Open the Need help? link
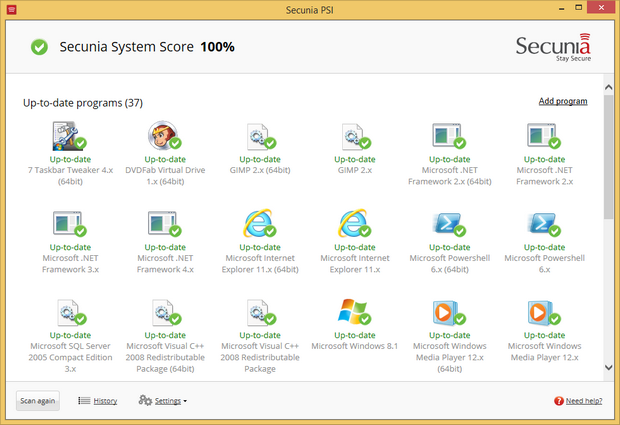 584,401
